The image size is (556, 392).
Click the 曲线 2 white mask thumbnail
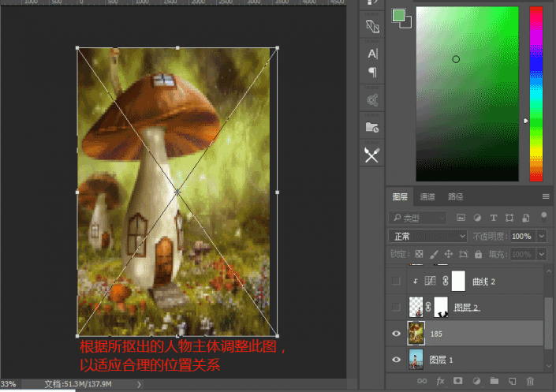pos(458,281)
